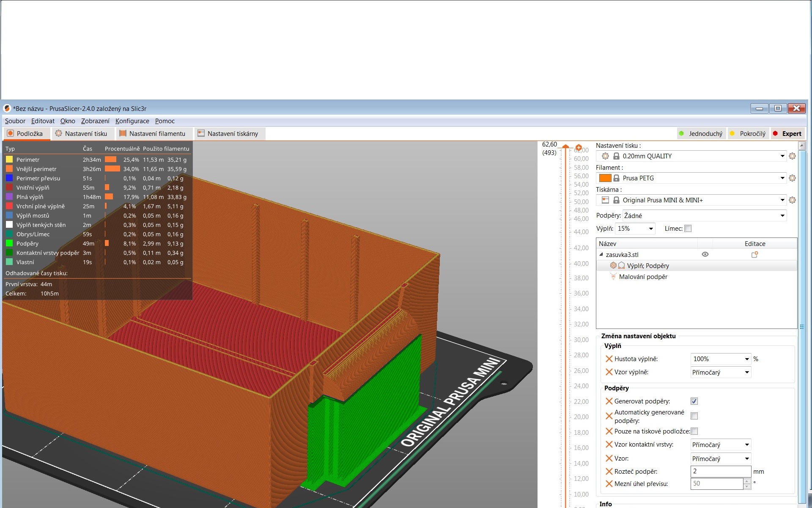Select Jednoduchý mode
The width and height of the screenshot is (812, 508).
pos(701,134)
